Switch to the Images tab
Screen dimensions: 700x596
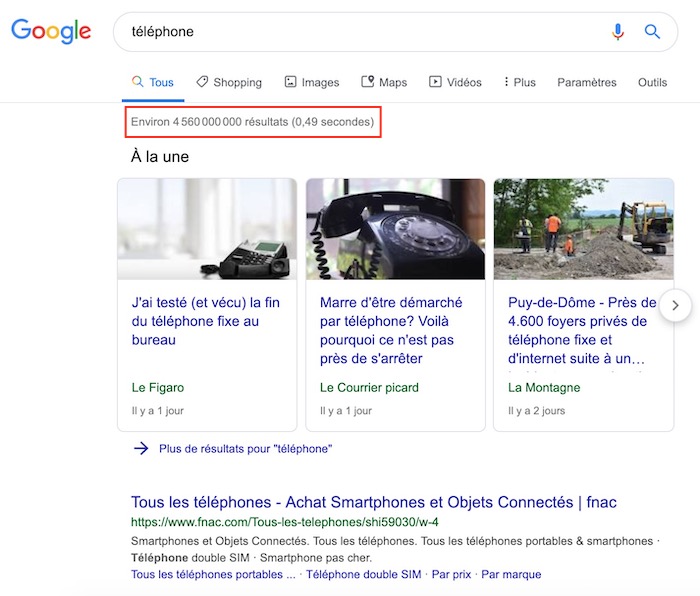click(x=311, y=82)
